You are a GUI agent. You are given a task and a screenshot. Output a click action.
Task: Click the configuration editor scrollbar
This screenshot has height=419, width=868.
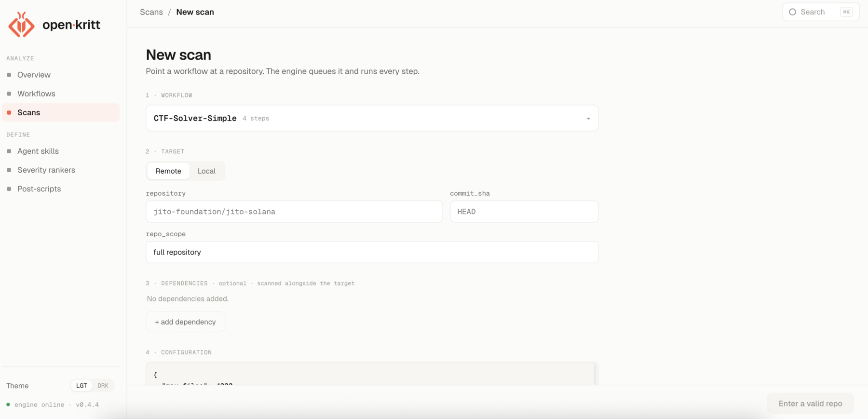(x=596, y=374)
